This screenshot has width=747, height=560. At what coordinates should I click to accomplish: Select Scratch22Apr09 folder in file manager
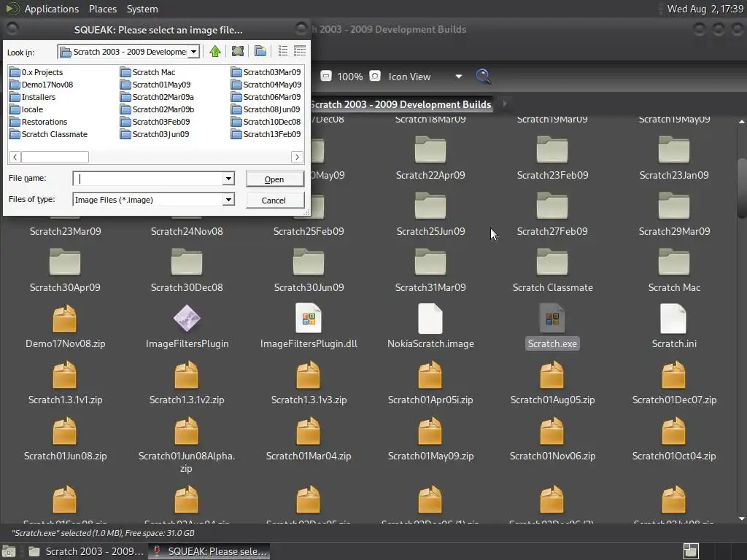(x=430, y=149)
